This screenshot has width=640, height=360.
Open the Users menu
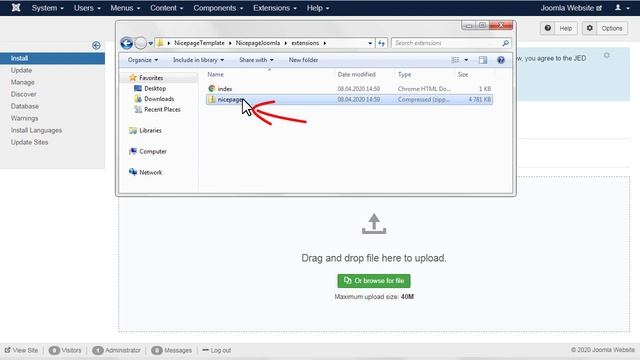(x=87, y=8)
